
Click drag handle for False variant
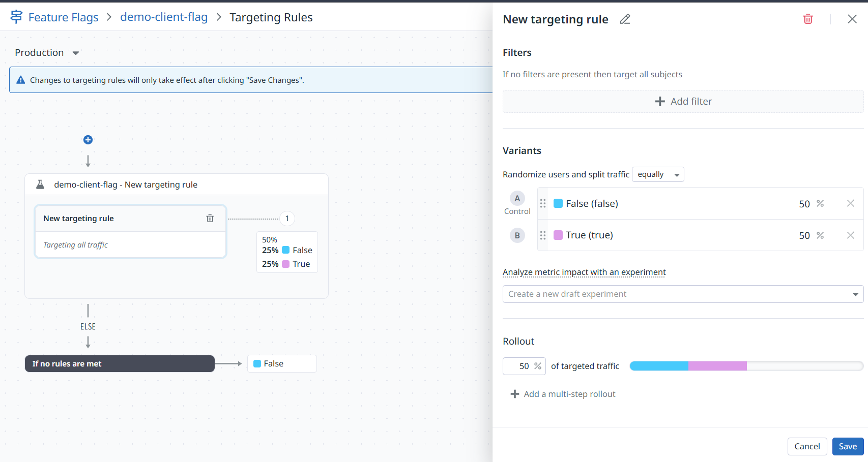tap(543, 203)
